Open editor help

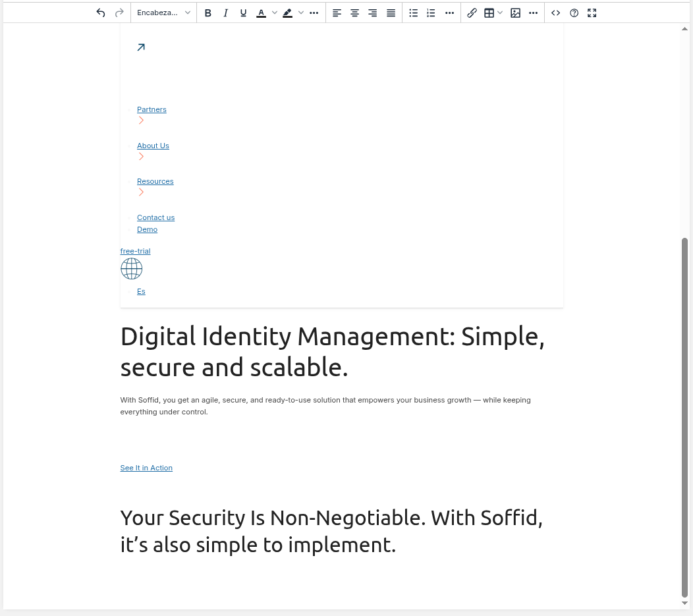574,13
